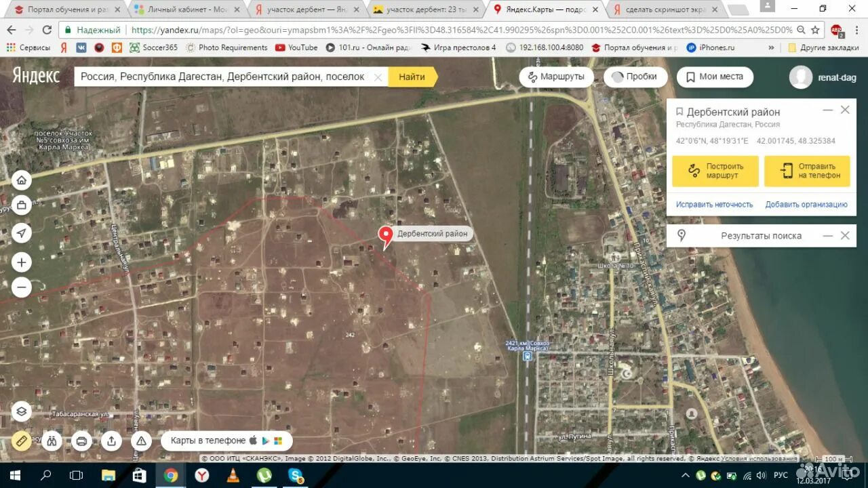The width and height of the screenshot is (868, 488).
Task: Click the red location pin on the map
Action: 385,238
